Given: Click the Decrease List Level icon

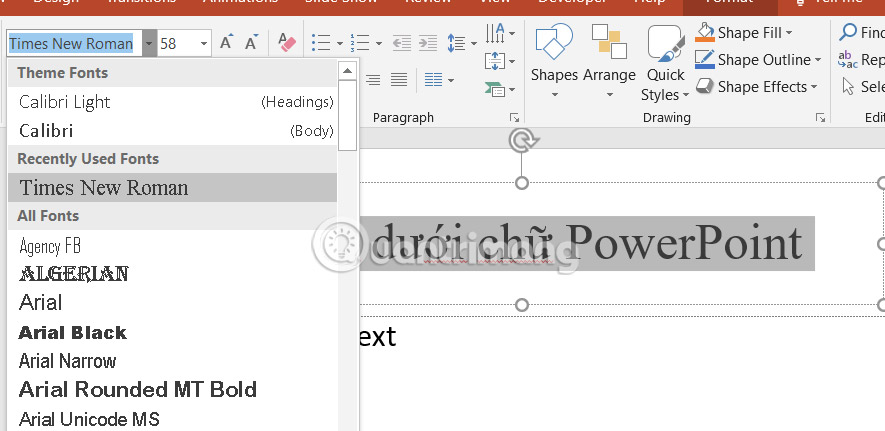Looking at the screenshot, I should tap(402, 43).
